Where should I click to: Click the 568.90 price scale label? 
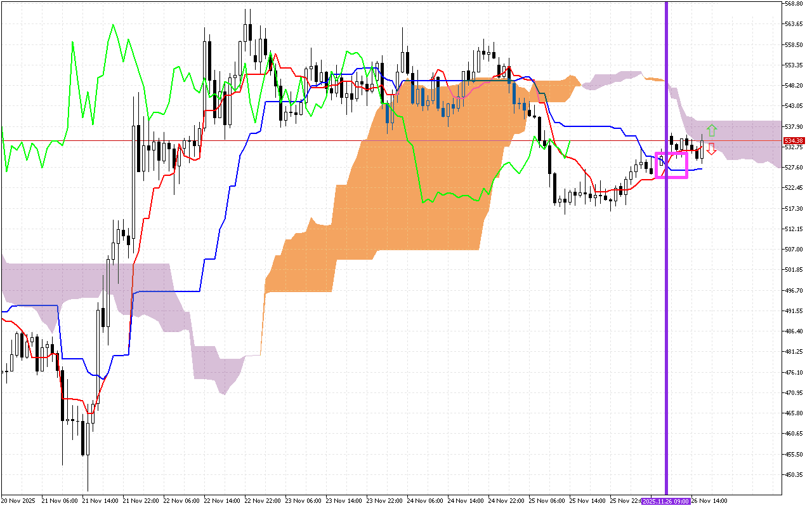point(794,4)
